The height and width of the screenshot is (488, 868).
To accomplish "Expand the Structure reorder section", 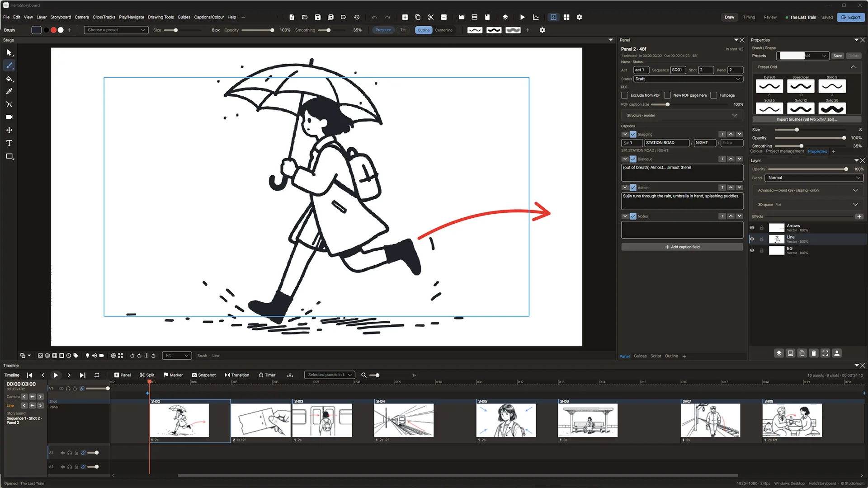I will (682, 116).
